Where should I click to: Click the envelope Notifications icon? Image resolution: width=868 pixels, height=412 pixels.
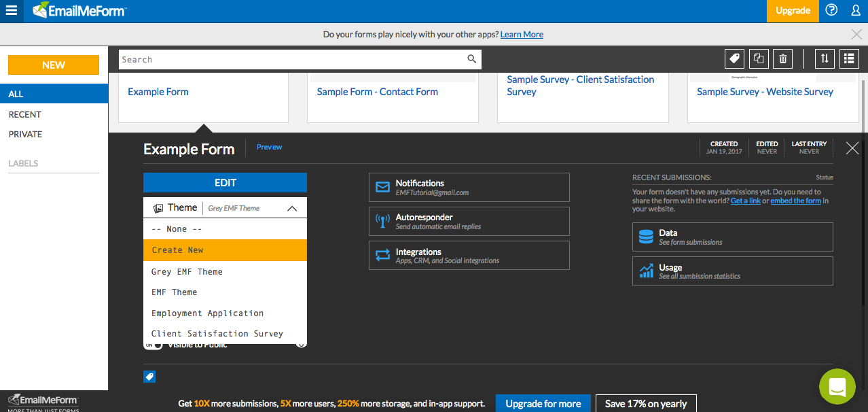coord(383,187)
